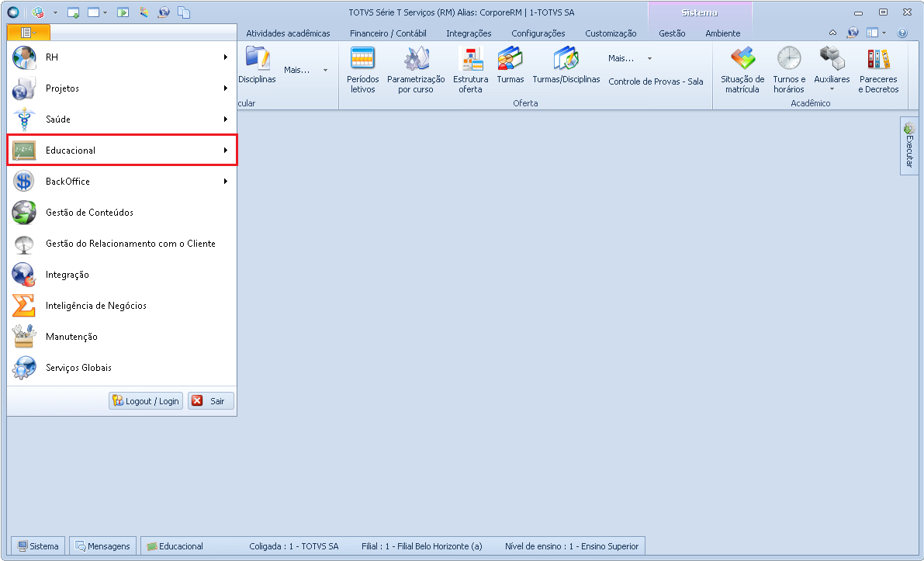Click the Gestão do Relacionamento satellite icon
Screen dimensions: 924x561
pos(24,244)
